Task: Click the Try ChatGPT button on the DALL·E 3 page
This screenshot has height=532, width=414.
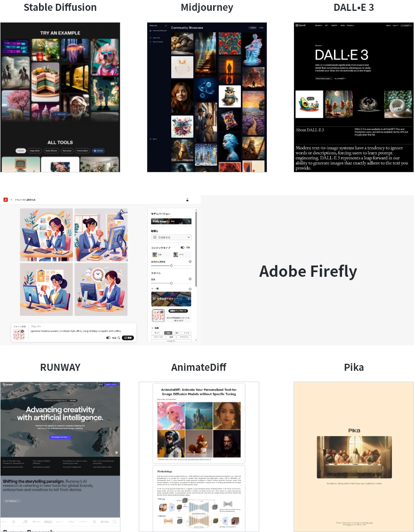Action: [x=406, y=25]
